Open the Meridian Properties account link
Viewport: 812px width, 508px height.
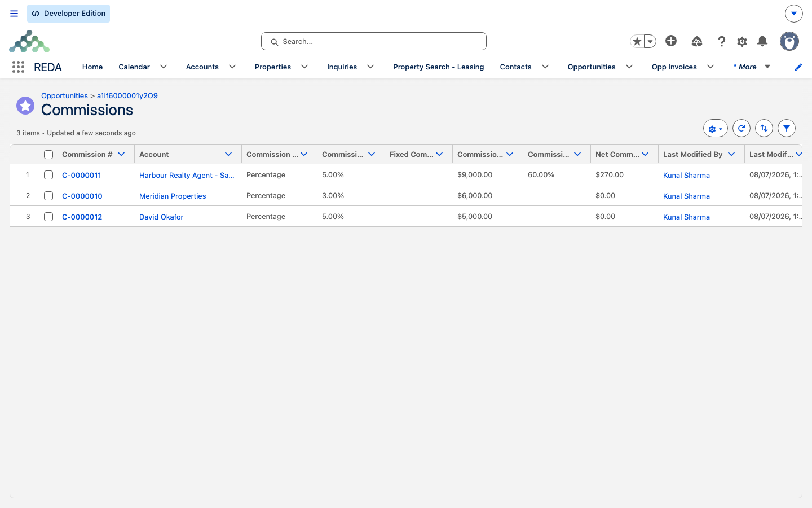(x=173, y=196)
